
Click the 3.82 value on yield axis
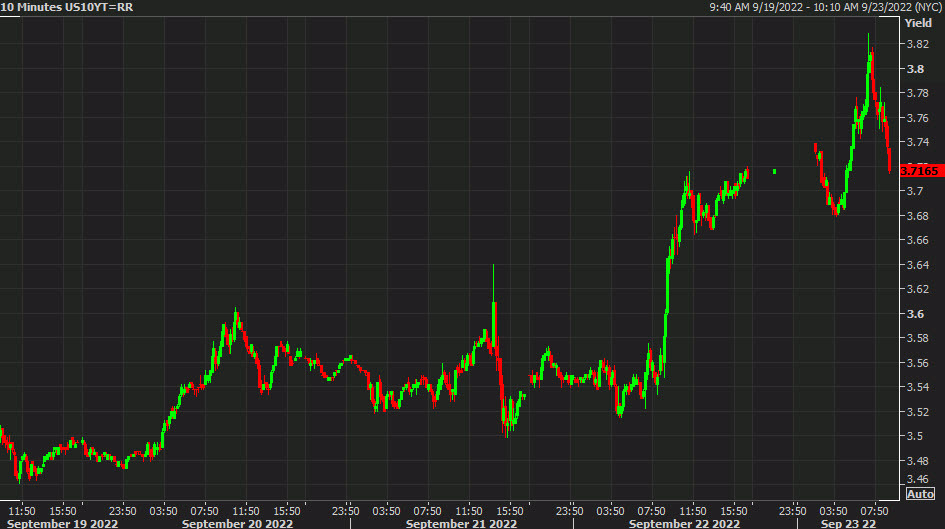tap(919, 44)
